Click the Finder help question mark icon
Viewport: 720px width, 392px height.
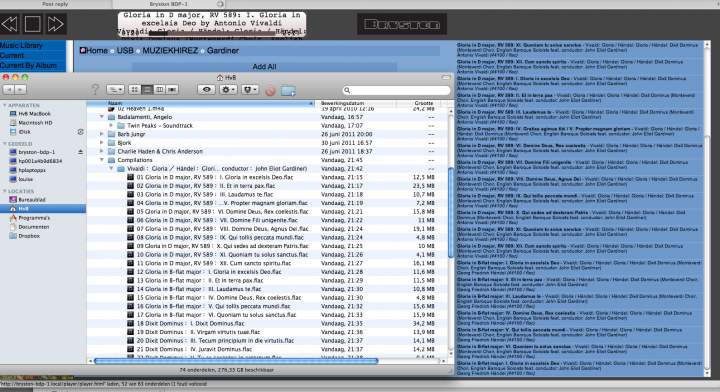point(95,89)
